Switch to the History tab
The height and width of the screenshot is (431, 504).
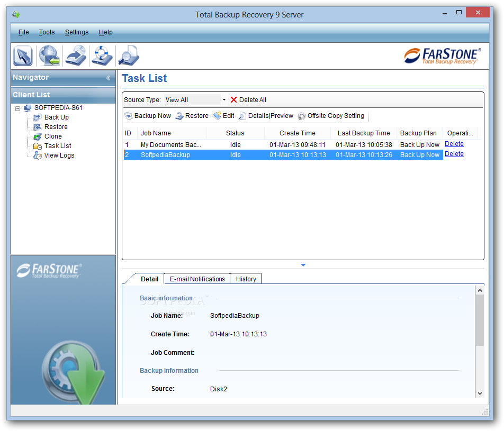coord(246,279)
